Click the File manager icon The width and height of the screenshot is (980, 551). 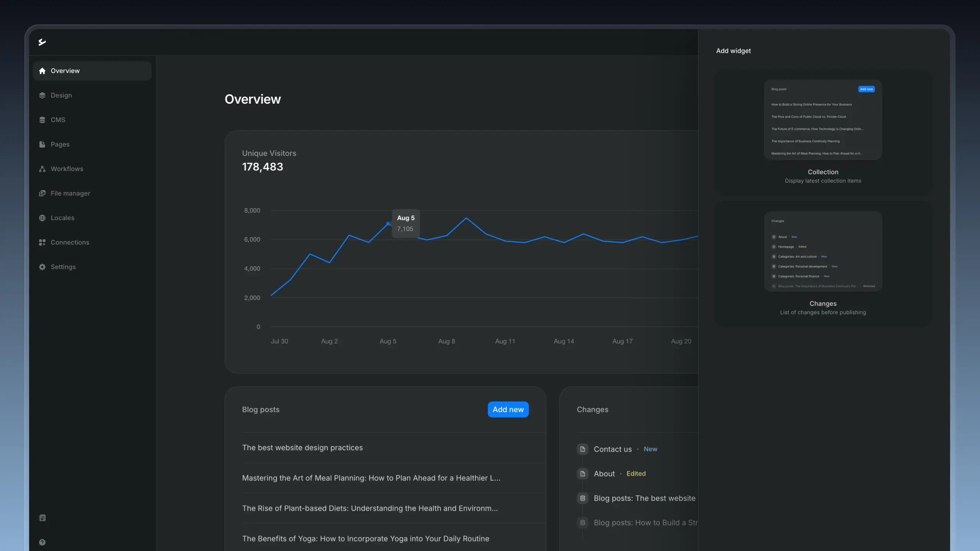coord(42,193)
